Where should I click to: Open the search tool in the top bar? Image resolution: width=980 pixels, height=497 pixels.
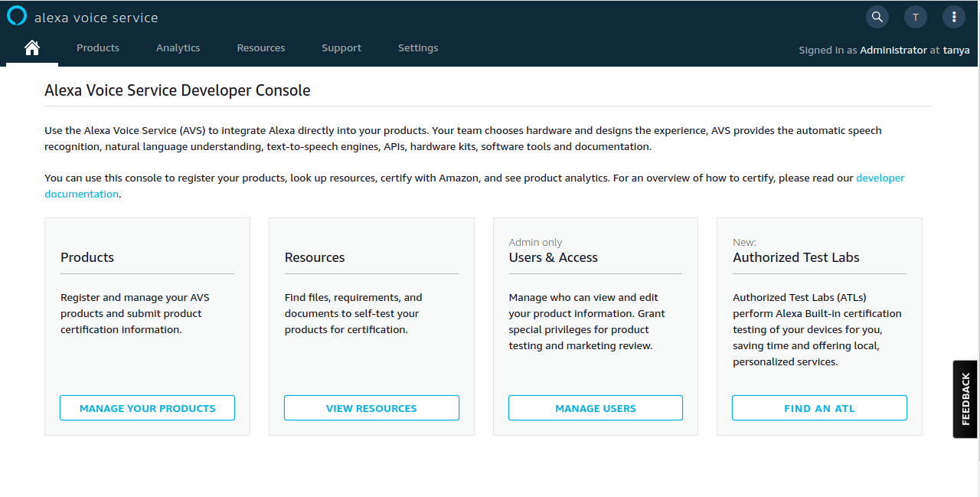[877, 16]
